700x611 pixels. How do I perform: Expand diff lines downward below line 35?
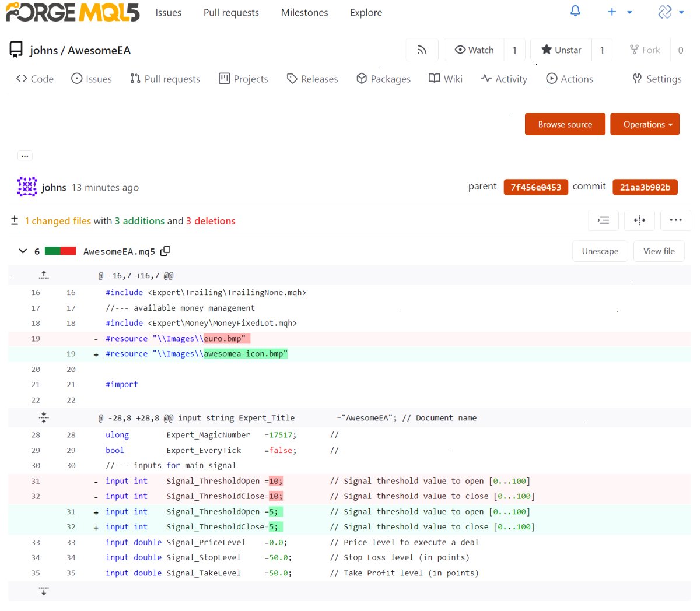[x=44, y=591]
